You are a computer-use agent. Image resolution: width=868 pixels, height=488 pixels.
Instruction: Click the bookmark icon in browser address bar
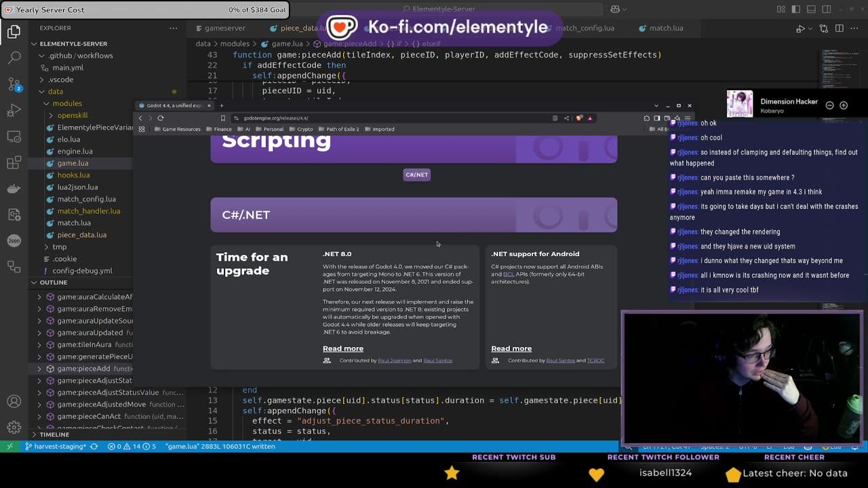pyautogui.click(x=222, y=118)
